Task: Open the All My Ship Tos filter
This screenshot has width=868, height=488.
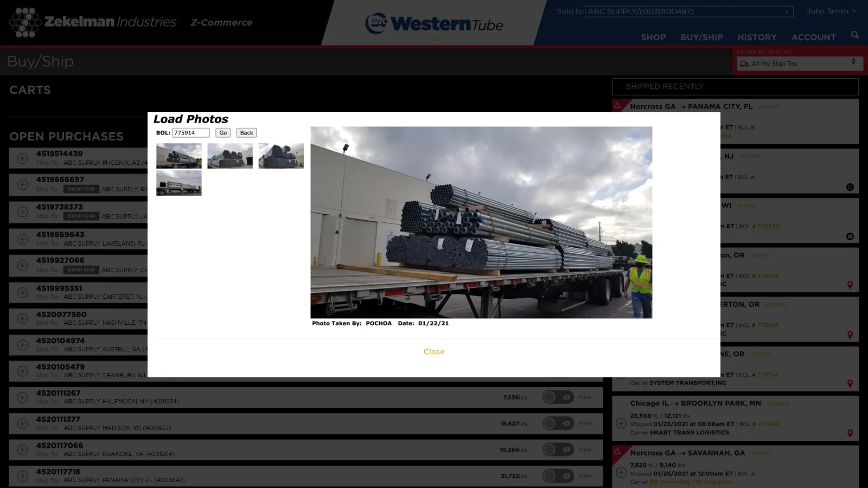Action: (x=797, y=63)
